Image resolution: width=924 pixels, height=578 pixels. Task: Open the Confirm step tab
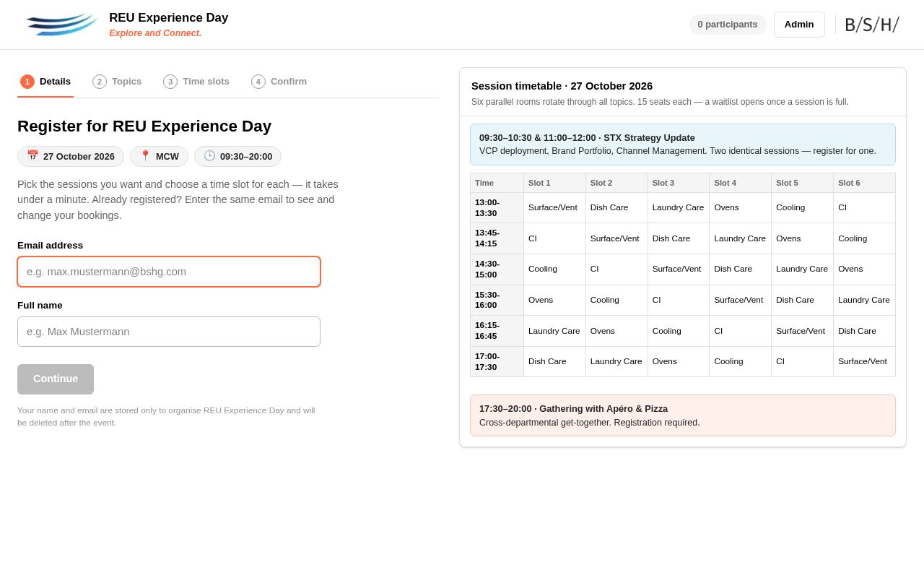(x=279, y=82)
